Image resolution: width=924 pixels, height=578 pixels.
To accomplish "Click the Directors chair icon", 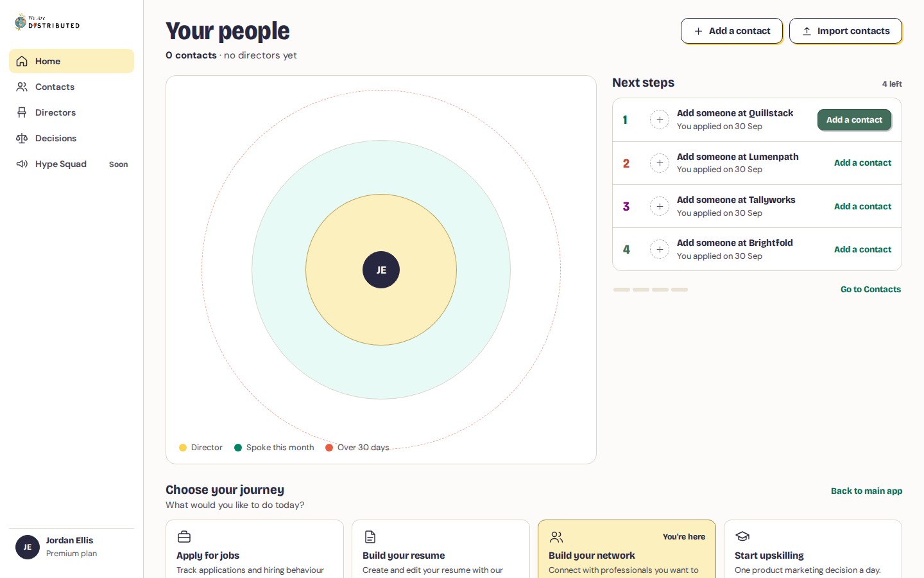I will coord(22,112).
